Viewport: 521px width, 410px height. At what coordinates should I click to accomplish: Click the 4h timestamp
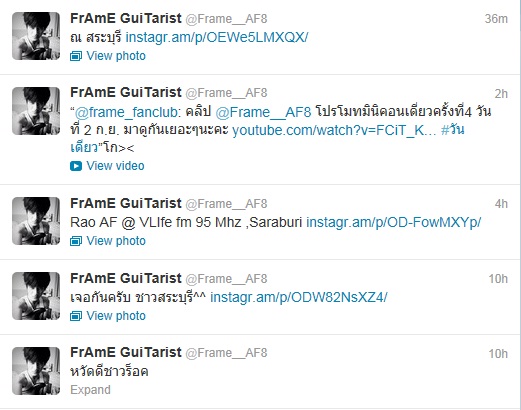(501, 204)
